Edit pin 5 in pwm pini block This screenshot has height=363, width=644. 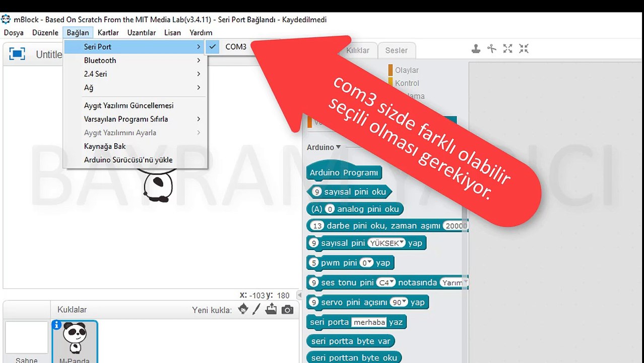[314, 263]
